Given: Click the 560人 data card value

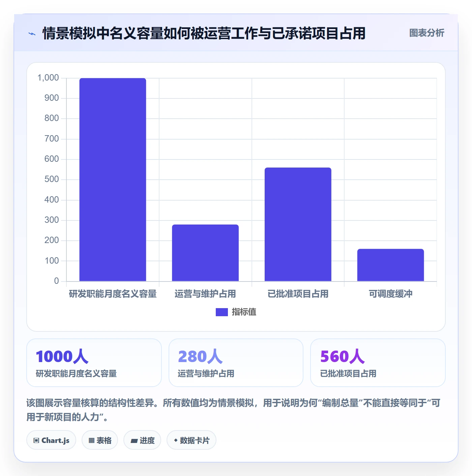Looking at the screenshot, I should coord(343,357).
